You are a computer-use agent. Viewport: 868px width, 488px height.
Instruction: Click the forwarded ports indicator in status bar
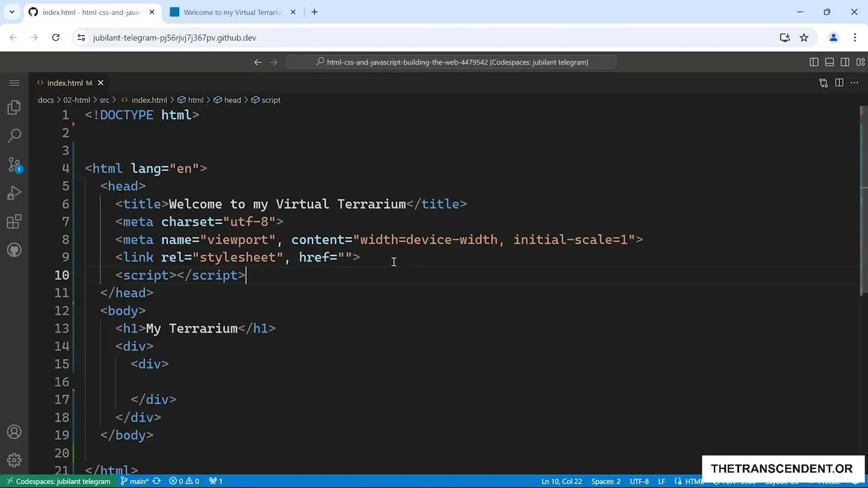[x=216, y=481]
